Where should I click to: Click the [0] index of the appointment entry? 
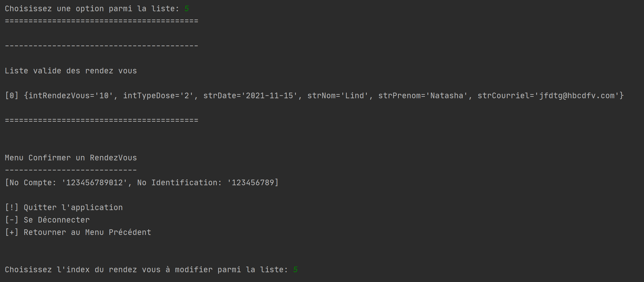pyautogui.click(x=12, y=96)
